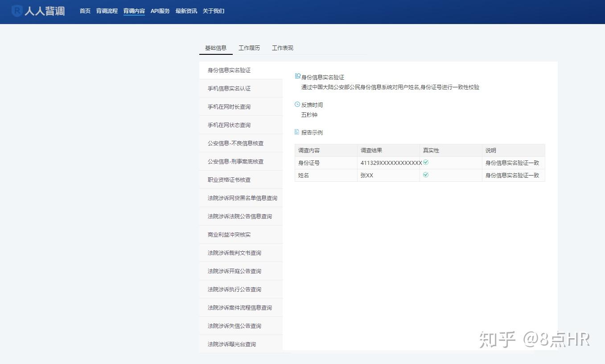Click the document icon beside 报告示例
Viewport: 605px width, 364px height.
pyautogui.click(x=297, y=132)
